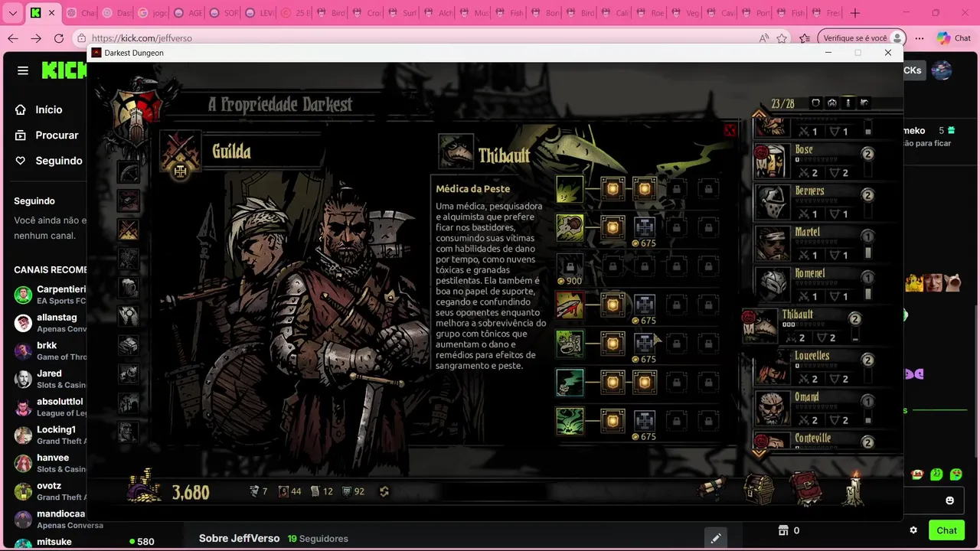This screenshot has width=980, height=551.
Task: Click the green Chat send button
Action: coord(946,530)
